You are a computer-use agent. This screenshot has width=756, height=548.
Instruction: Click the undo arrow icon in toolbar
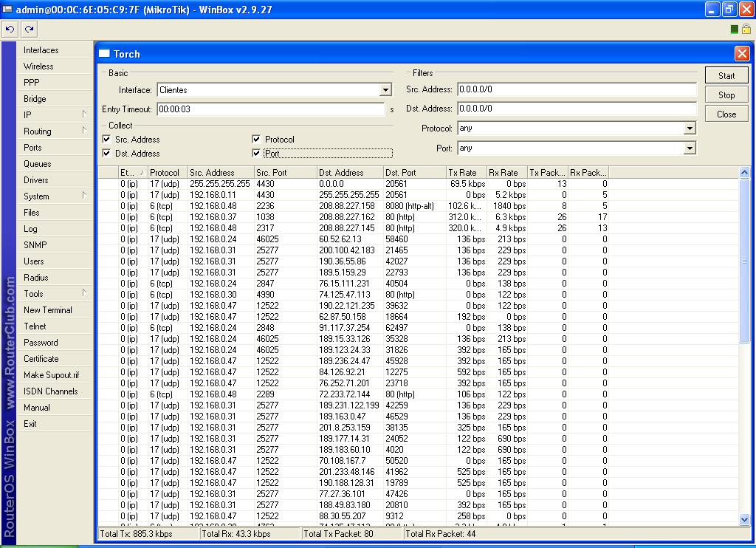[x=10, y=29]
